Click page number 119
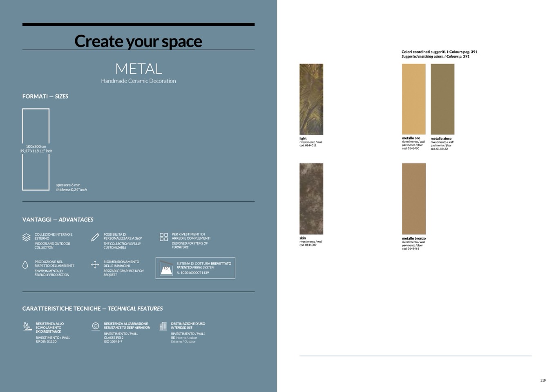554x392 pixels. click(543, 381)
